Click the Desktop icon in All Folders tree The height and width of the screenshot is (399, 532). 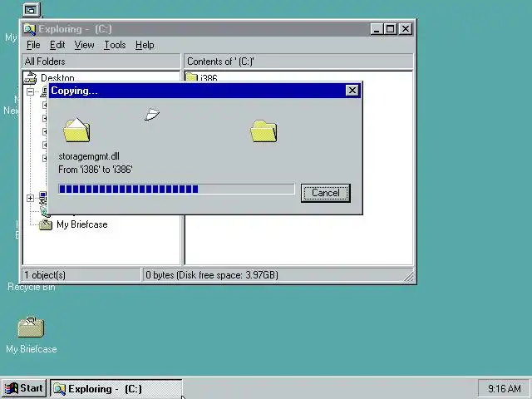click(x=30, y=77)
